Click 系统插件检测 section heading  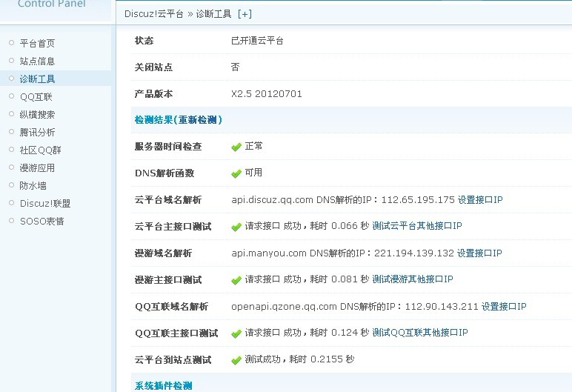coord(164,386)
